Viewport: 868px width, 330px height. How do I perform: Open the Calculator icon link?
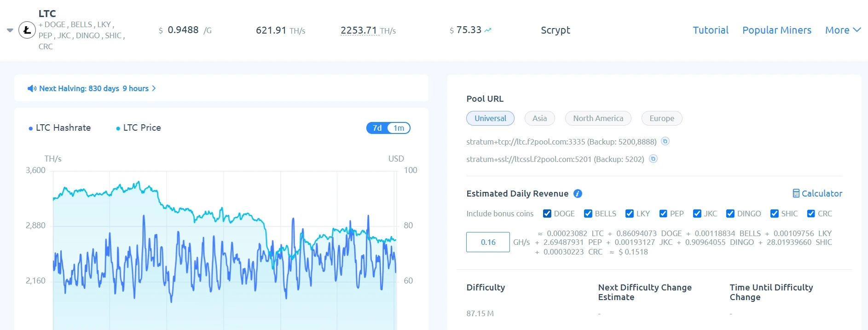point(796,194)
